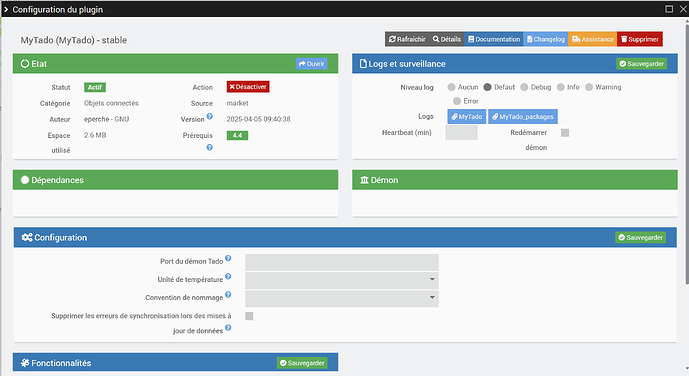This screenshot has width=689, height=376.
Task: Click the Port du démon Tado field
Action: tap(342, 262)
